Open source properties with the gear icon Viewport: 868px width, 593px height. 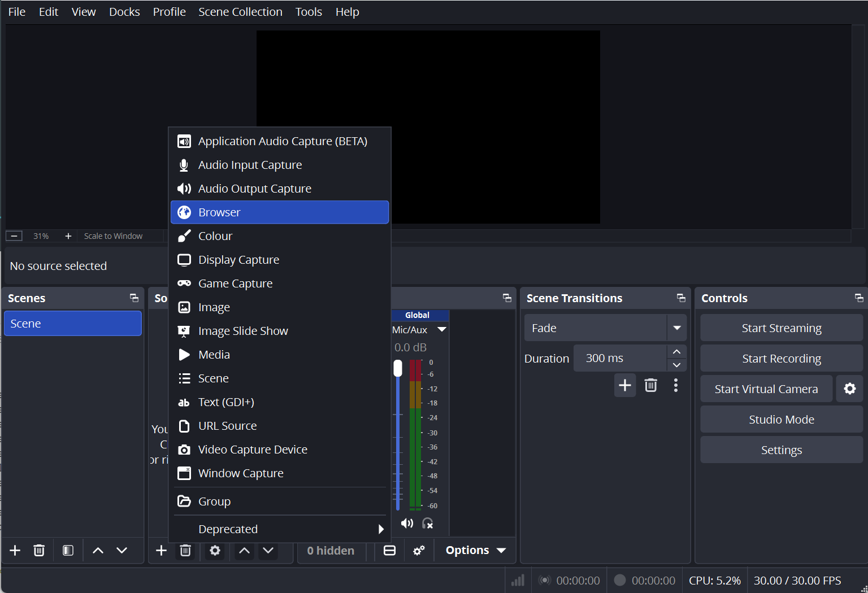coord(214,550)
